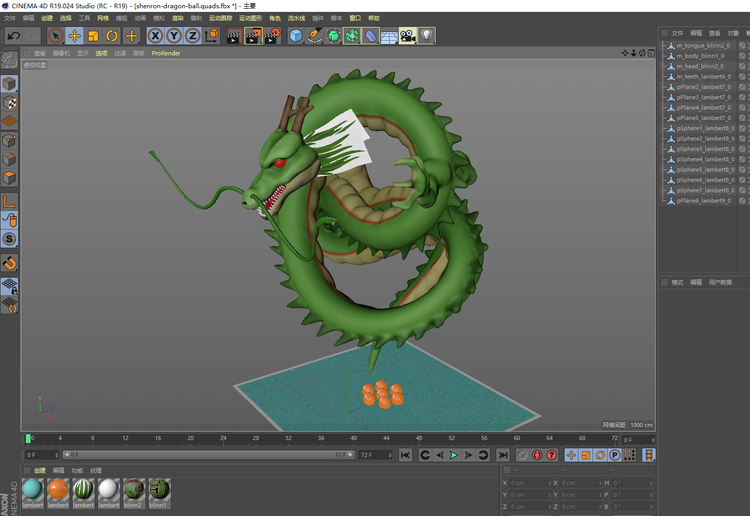Toggle the Y axis lock
The height and width of the screenshot is (516, 750).
(x=174, y=36)
